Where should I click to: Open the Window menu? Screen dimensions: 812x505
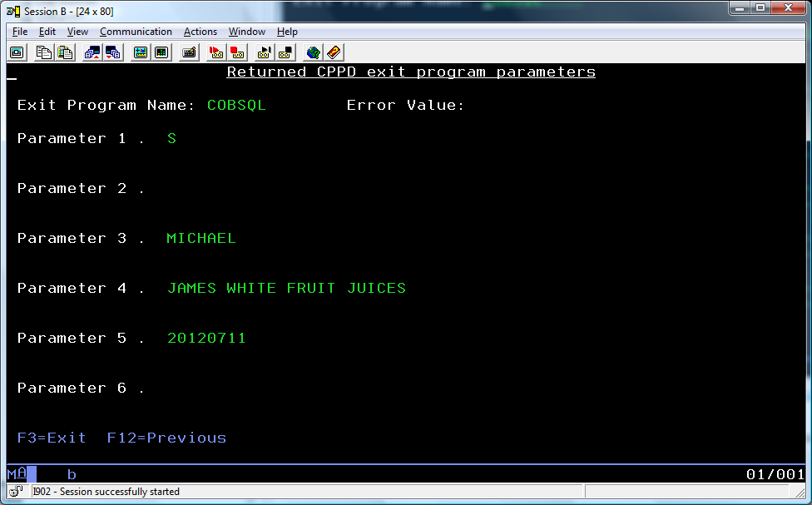[247, 32]
